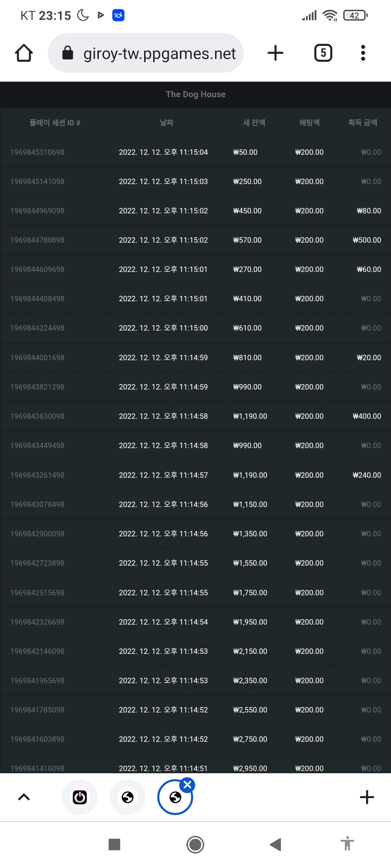Click the 날짜 column header
Screen dimensions: 391x868
click(167, 123)
